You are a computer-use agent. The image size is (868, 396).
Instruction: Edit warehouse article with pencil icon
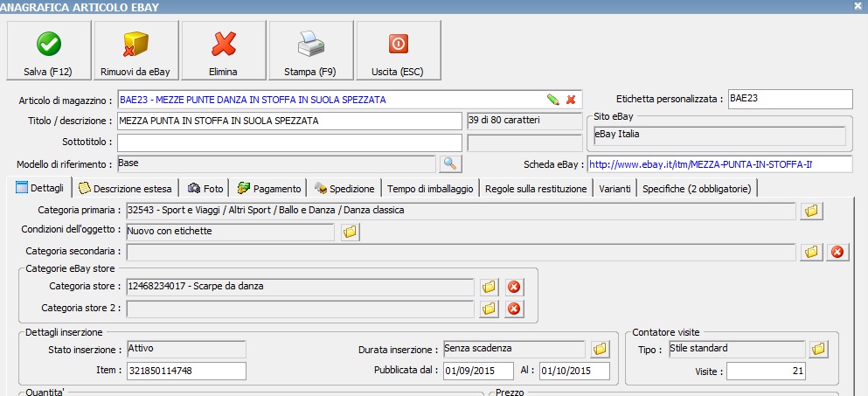point(553,100)
